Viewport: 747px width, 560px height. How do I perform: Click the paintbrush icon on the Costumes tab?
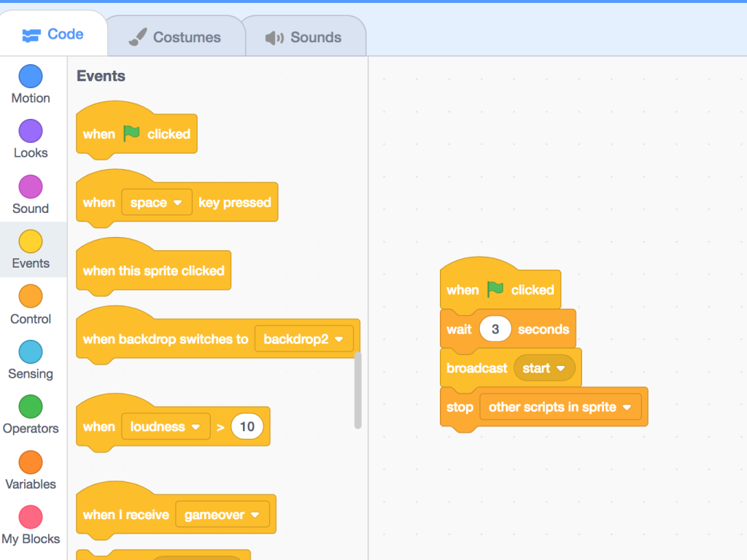tap(138, 37)
